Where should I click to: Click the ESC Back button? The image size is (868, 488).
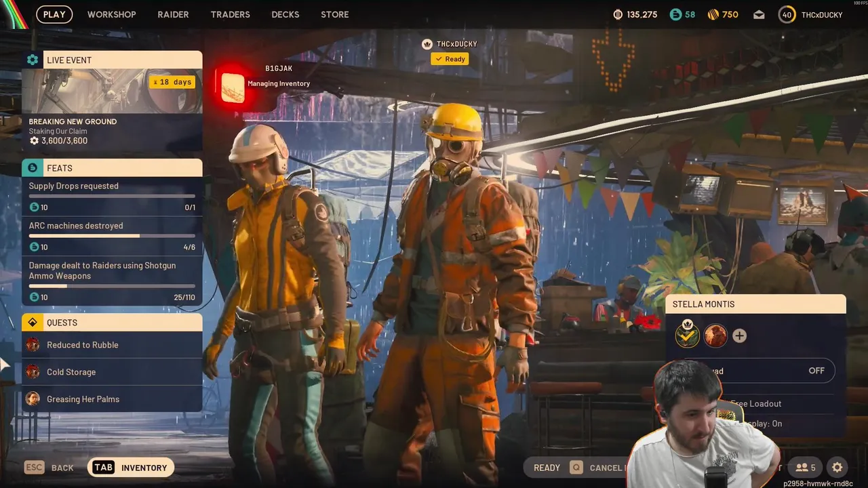point(49,468)
